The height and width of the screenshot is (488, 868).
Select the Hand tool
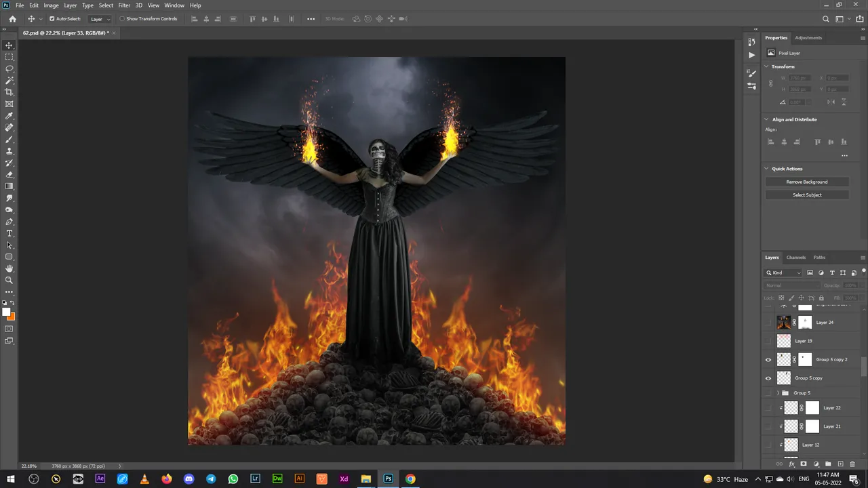9,268
